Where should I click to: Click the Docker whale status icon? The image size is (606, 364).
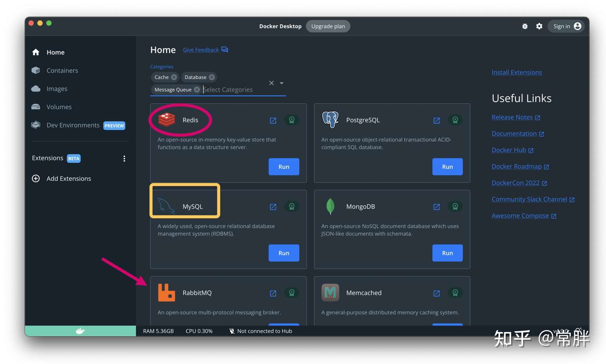[x=80, y=331]
